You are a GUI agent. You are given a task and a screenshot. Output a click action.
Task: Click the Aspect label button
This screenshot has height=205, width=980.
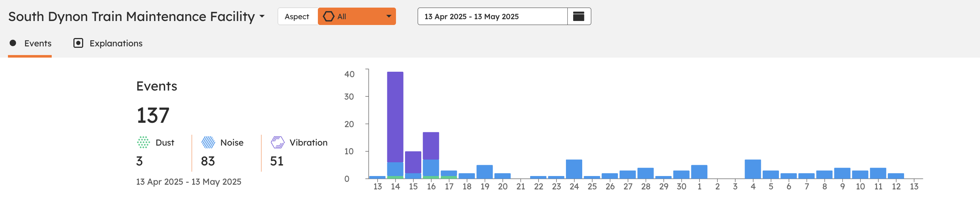[x=298, y=16]
